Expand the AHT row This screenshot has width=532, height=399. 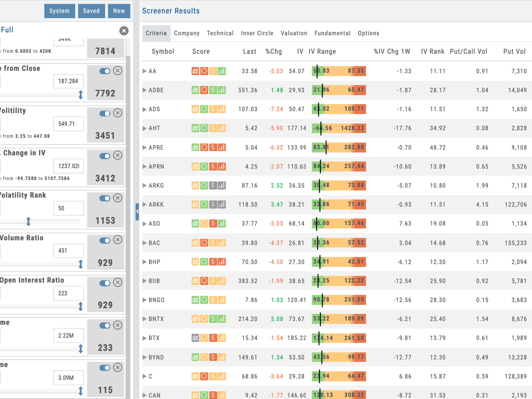[144, 128]
